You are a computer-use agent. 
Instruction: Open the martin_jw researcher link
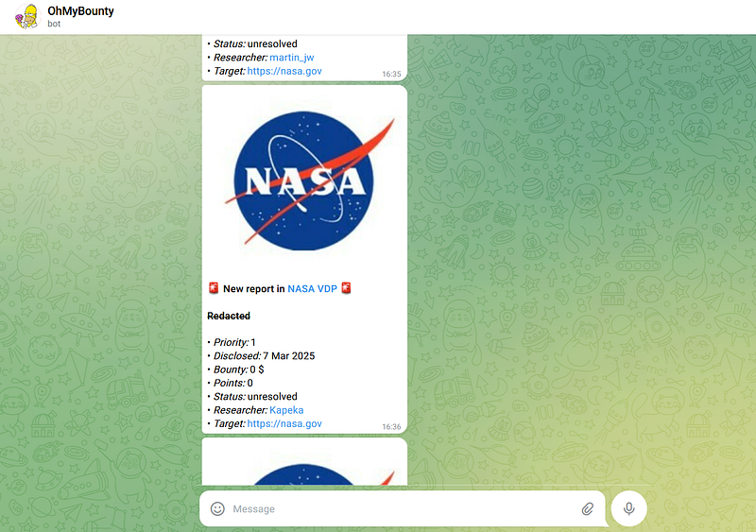pos(292,57)
